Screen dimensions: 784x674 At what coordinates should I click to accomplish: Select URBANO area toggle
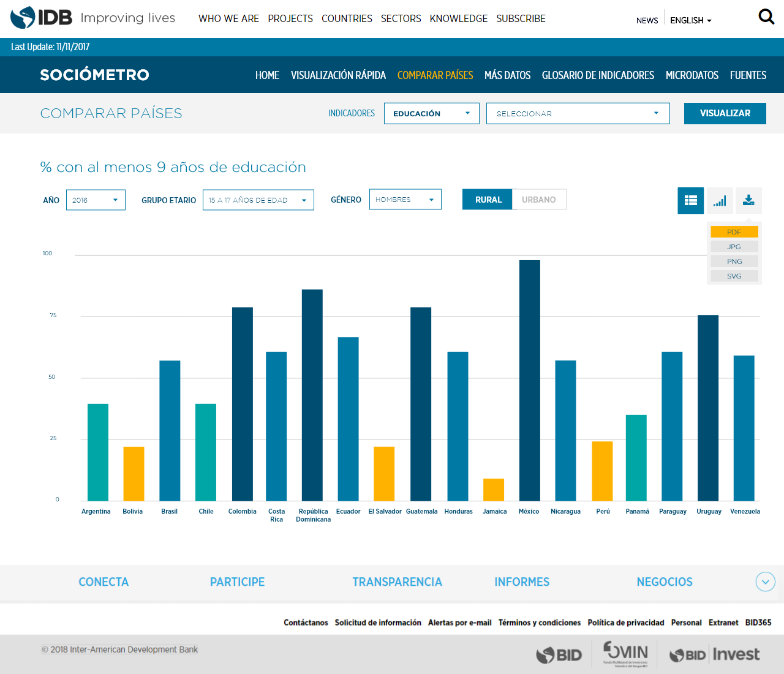539,200
